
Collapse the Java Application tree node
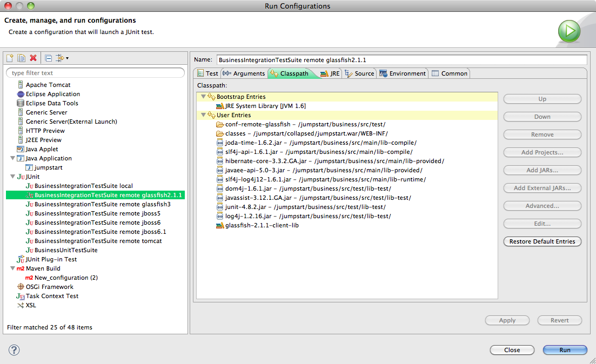tap(12, 158)
